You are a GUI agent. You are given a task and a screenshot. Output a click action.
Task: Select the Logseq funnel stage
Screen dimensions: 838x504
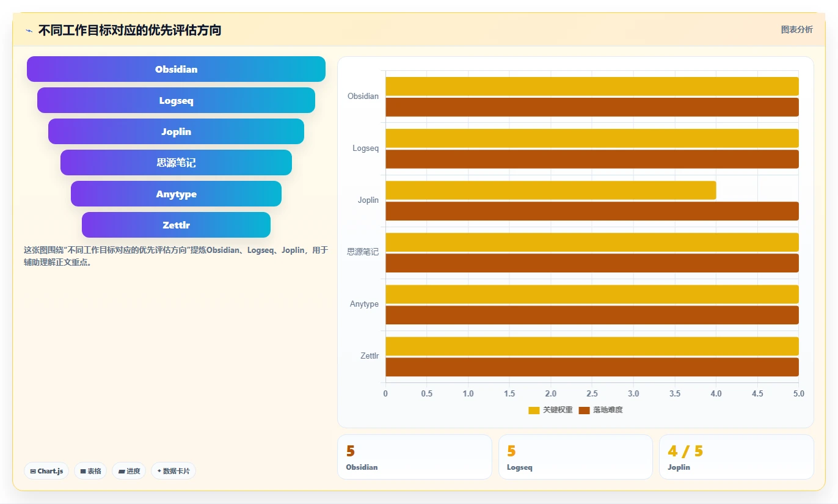click(x=176, y=100)
